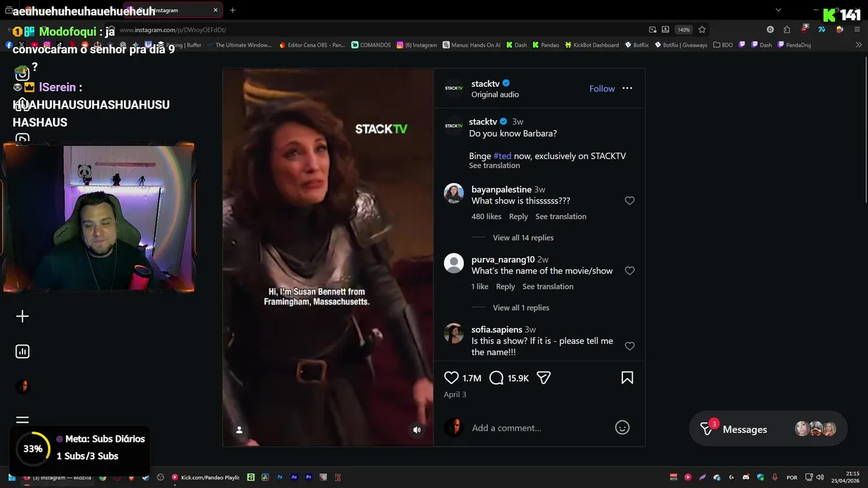Open Manus: Hands On AI bookmark
The width and height of the screenshot is (868, 488).
pos(471,45)
